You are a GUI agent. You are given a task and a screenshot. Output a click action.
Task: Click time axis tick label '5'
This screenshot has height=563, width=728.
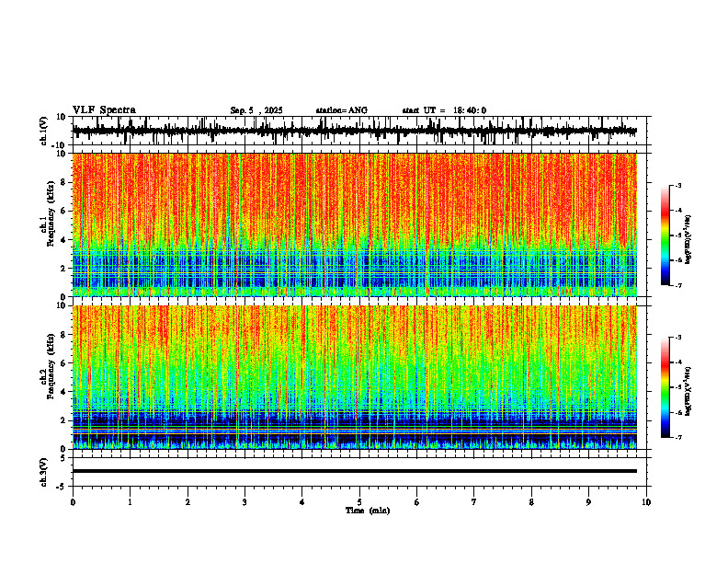tap(359, 502)
